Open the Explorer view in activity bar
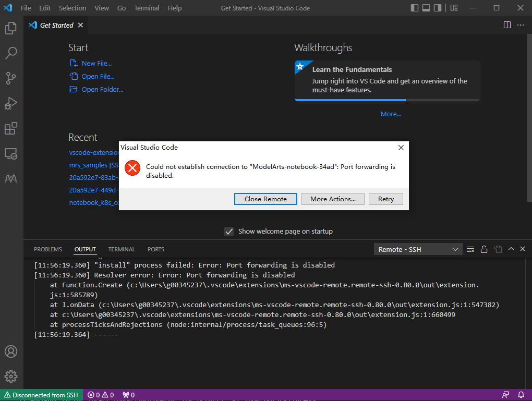532x401 pixels. tap(11, 28)
